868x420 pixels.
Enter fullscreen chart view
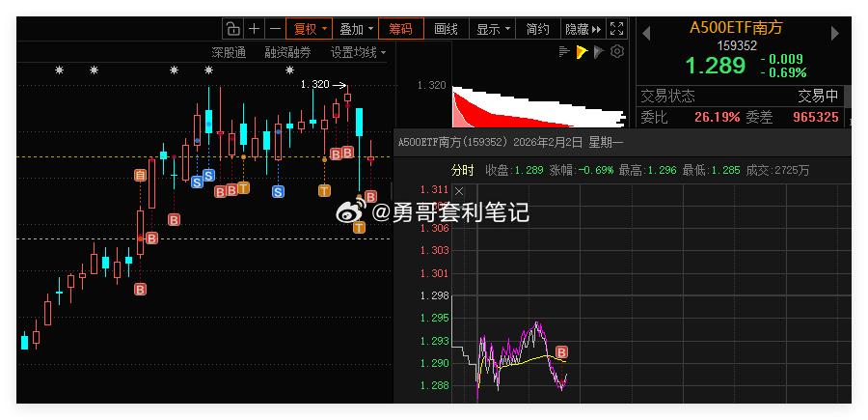pyautogui.click(x=616, y=29)
